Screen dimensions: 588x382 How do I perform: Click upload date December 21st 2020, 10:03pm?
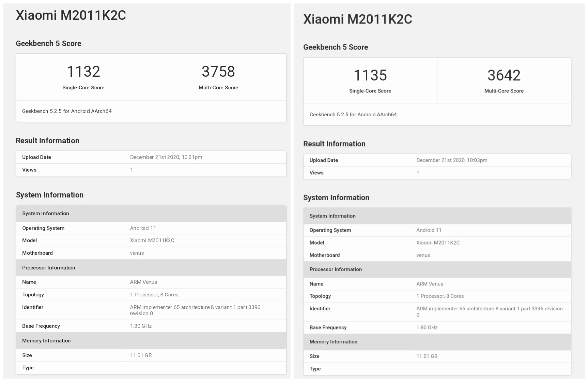452,160
